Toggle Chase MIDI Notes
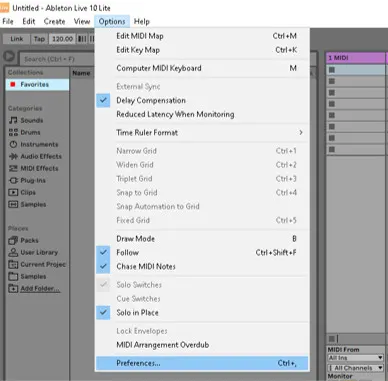 (202, 267)
